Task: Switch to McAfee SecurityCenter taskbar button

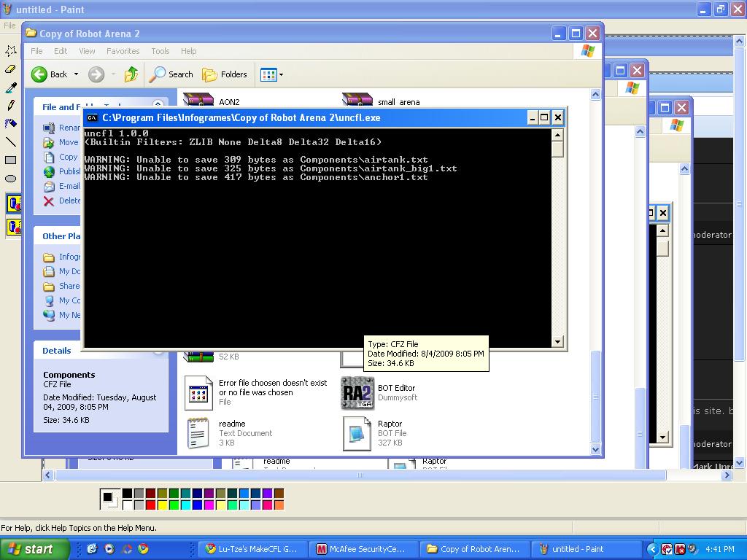Action: pos(363,549)
